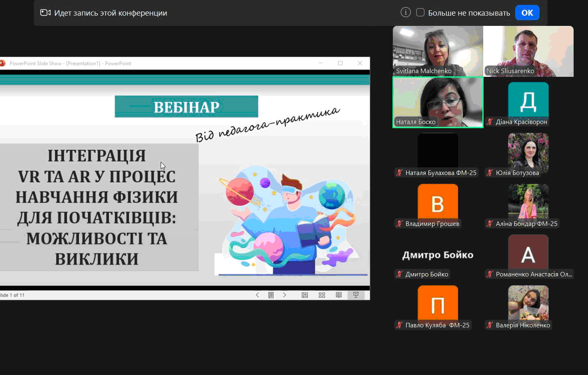Click the PowerPoint icon in the title bar
The width and height of the screenshot is (588, 375).
2,63
